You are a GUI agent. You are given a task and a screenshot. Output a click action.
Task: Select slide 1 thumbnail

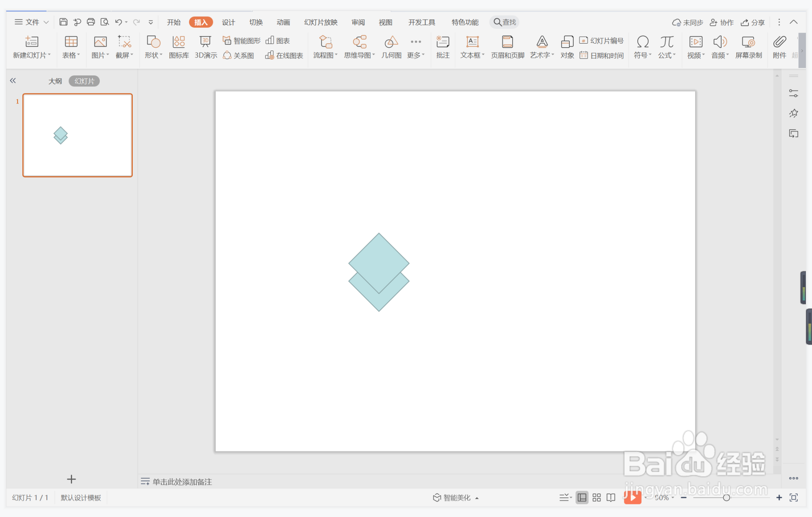click(77, 135)
